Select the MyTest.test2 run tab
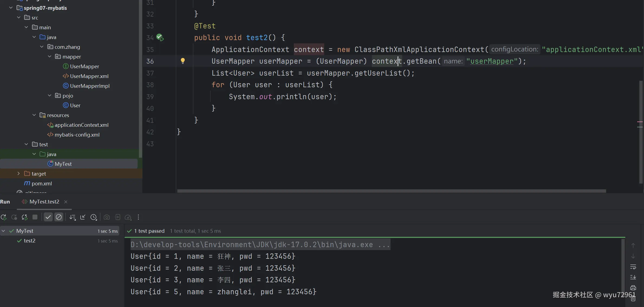Image resolution: width=644 pixels, height=307 pixels. (x=44, y=202)
